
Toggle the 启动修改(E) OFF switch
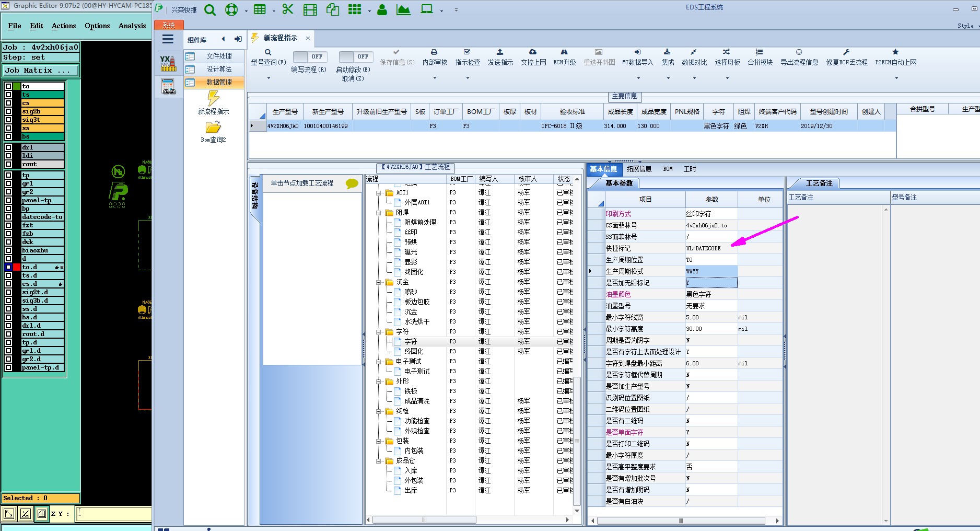[355, 56]
